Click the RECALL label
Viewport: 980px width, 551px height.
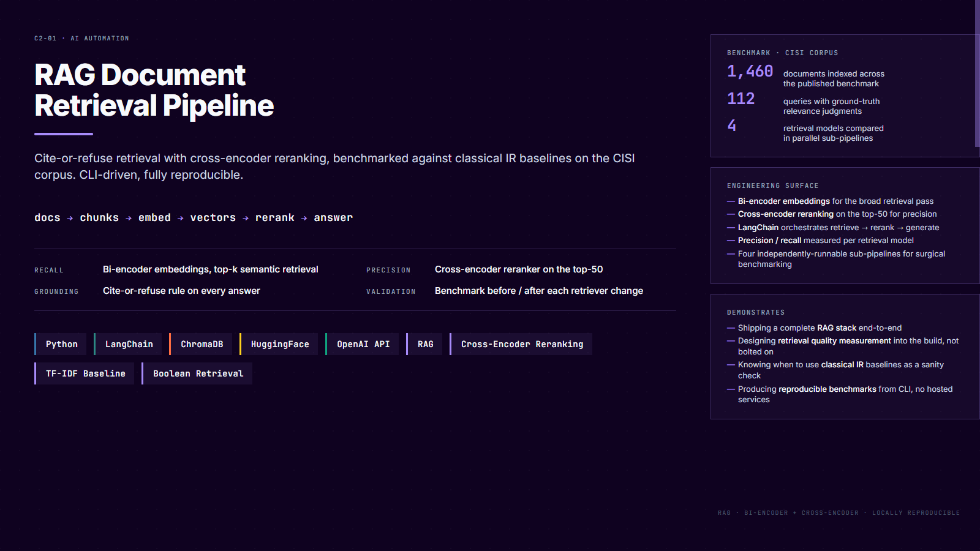pos(49,270)
